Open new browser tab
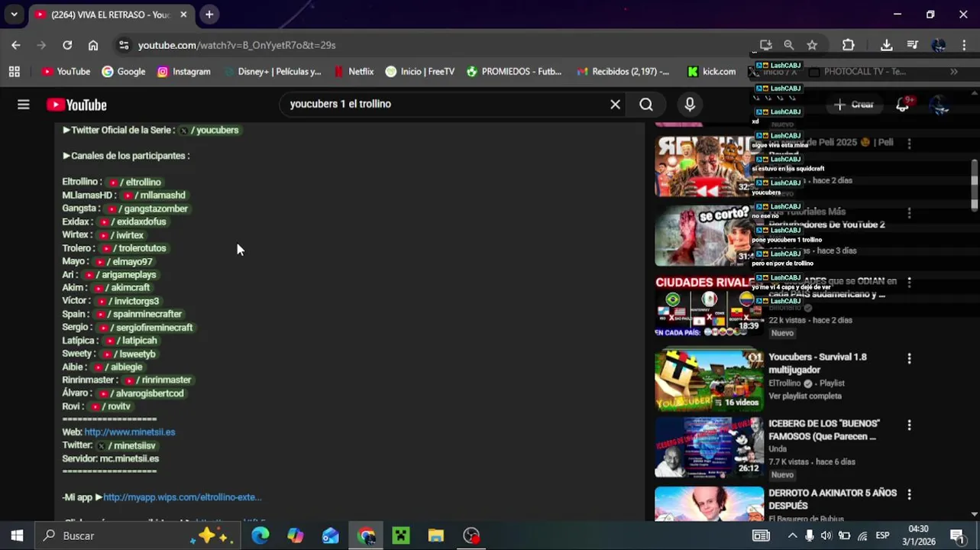Screen dimensions: 980x550 coord(209,15)
